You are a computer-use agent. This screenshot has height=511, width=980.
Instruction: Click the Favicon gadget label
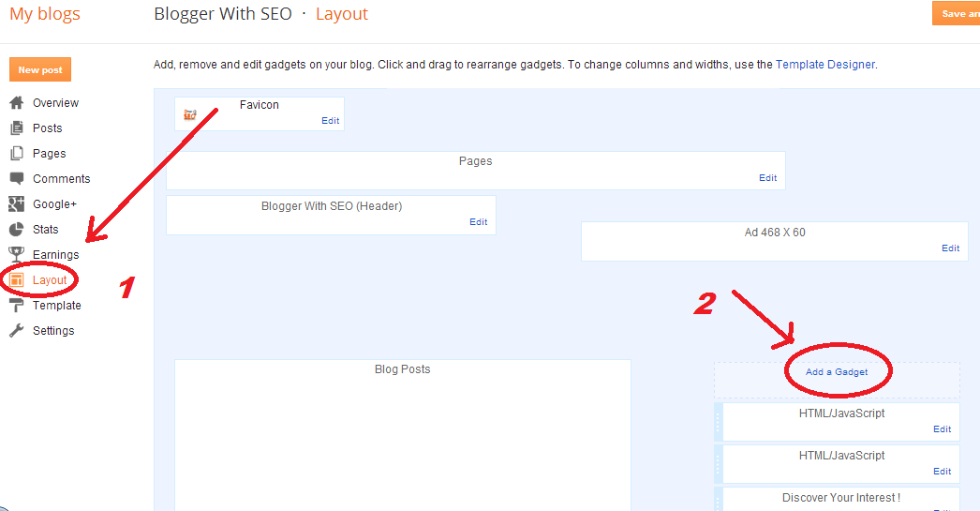260,104
